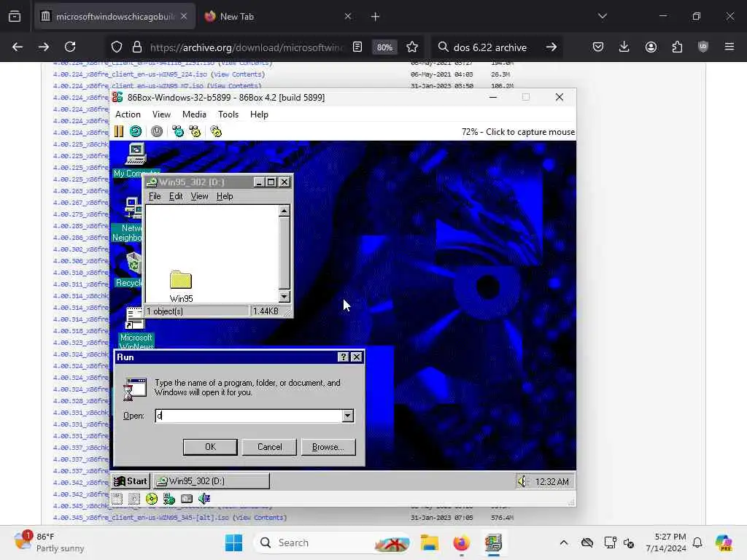Send Ctrl+Alt+Esc via 86Box toolbar icon
747x560 pixels.
pyautogui.click(x=194, y=131)
